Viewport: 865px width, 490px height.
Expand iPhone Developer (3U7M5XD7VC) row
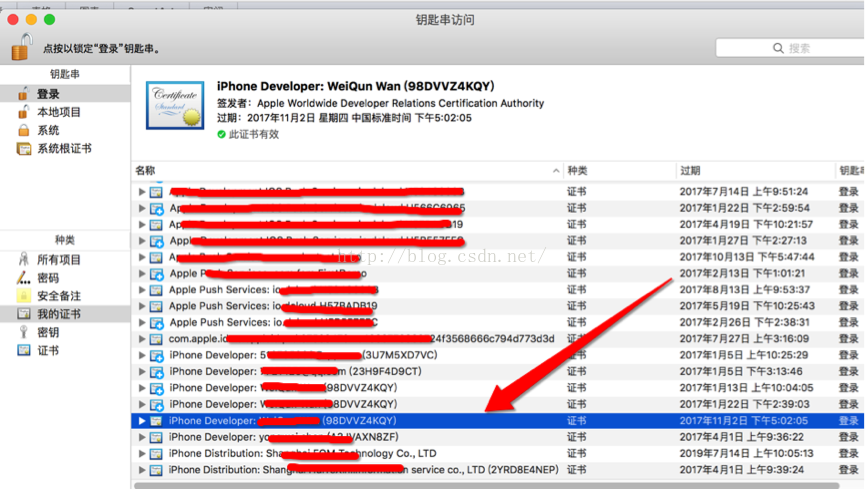pos(142,355)
